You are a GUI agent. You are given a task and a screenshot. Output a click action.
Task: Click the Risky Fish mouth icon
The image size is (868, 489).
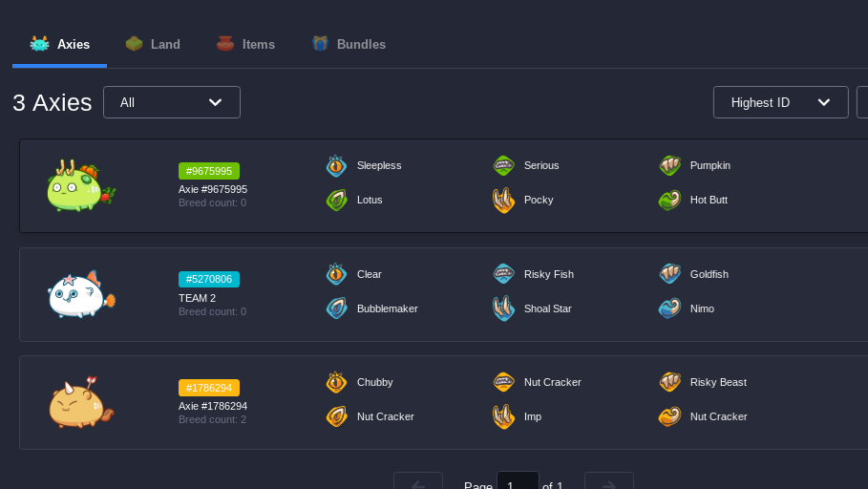click(x=504, y=274)
